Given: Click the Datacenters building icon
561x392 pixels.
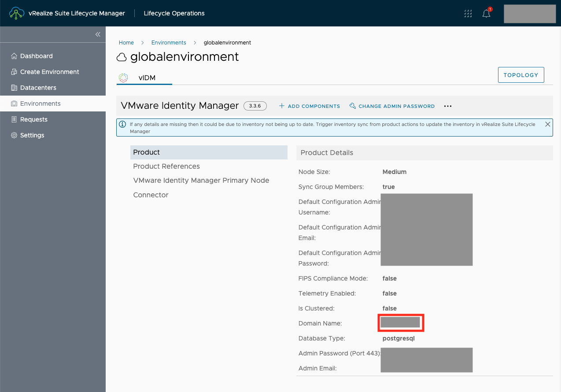Looking at the screenshot, I should [x=14, y=88].
